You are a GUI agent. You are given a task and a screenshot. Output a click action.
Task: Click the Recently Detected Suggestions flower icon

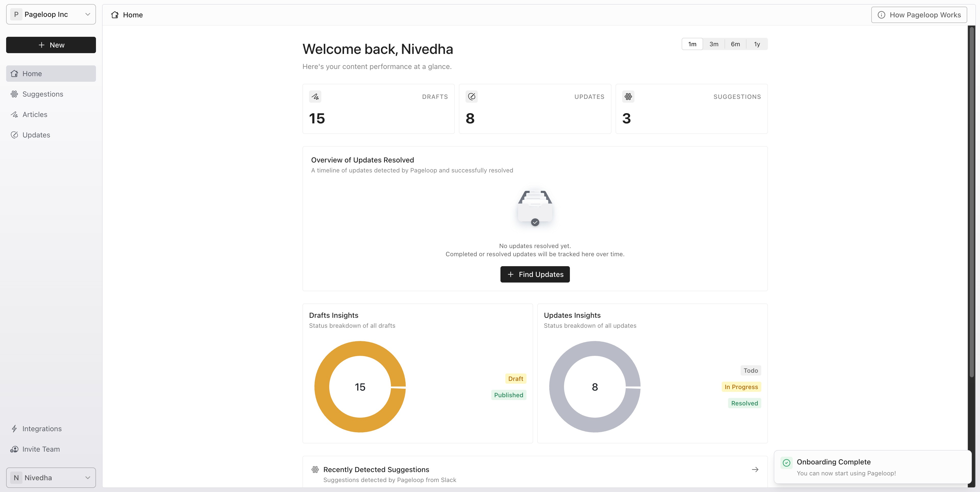tap(315, 470)
